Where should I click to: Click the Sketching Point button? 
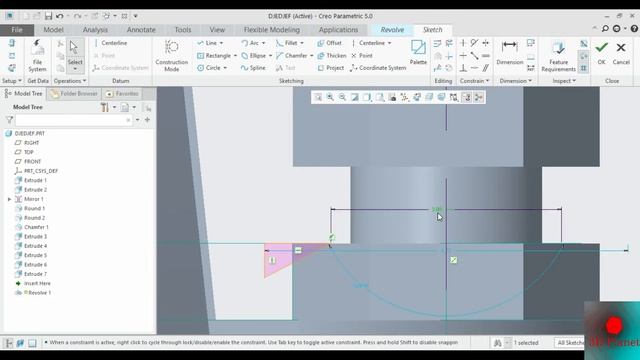[362, 56]
